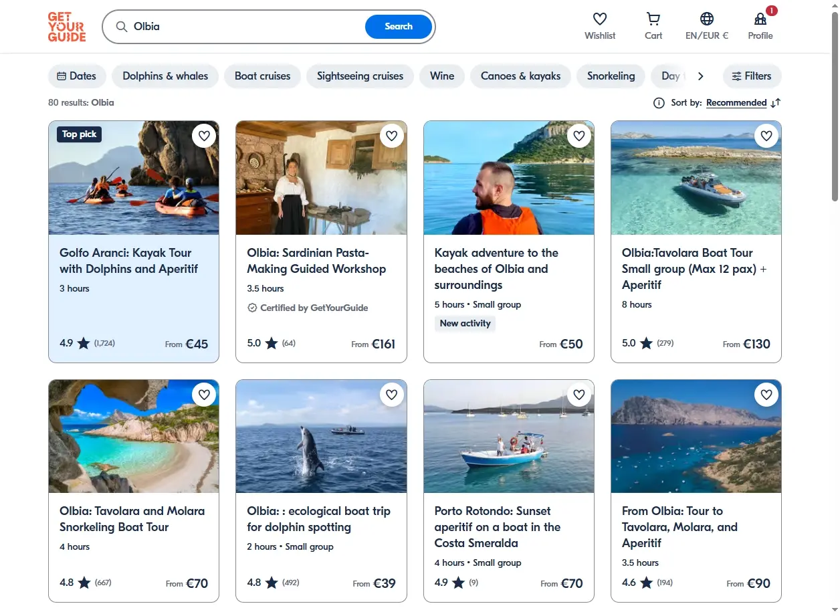Select the Boat cruises filter chip
840x616 pixels.
click(262, 76)
